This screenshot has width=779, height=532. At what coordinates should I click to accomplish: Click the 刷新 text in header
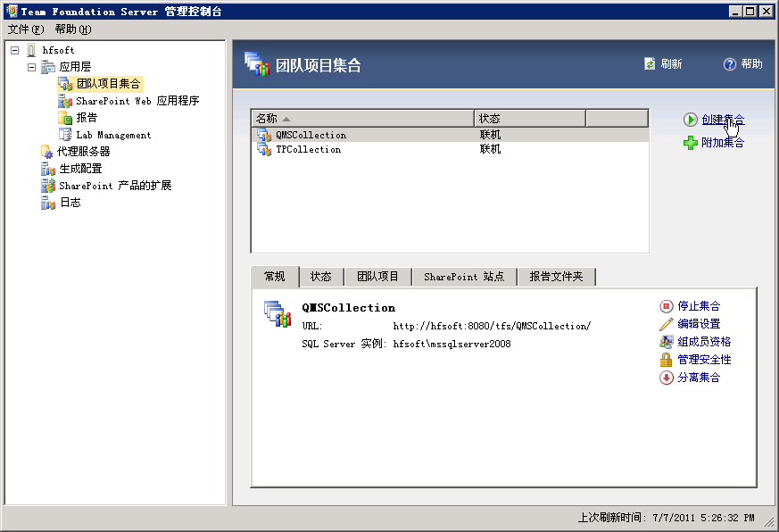(x=671, y=64)
